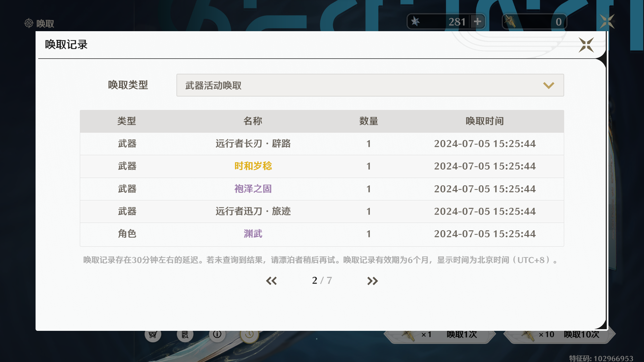Click the shop cart icon at the bottom

(153, 335)
